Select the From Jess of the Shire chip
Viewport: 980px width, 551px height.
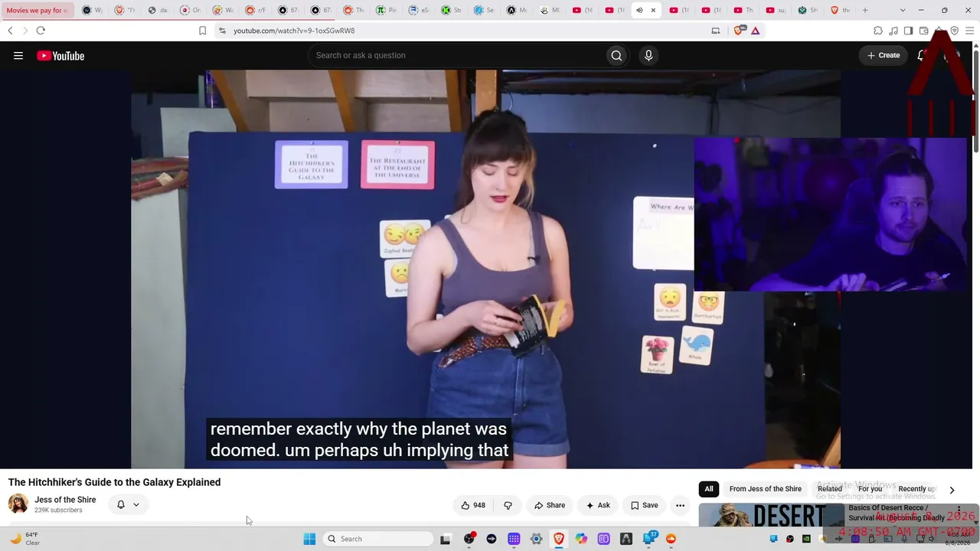pyautogui.click(x=766, y=489)
